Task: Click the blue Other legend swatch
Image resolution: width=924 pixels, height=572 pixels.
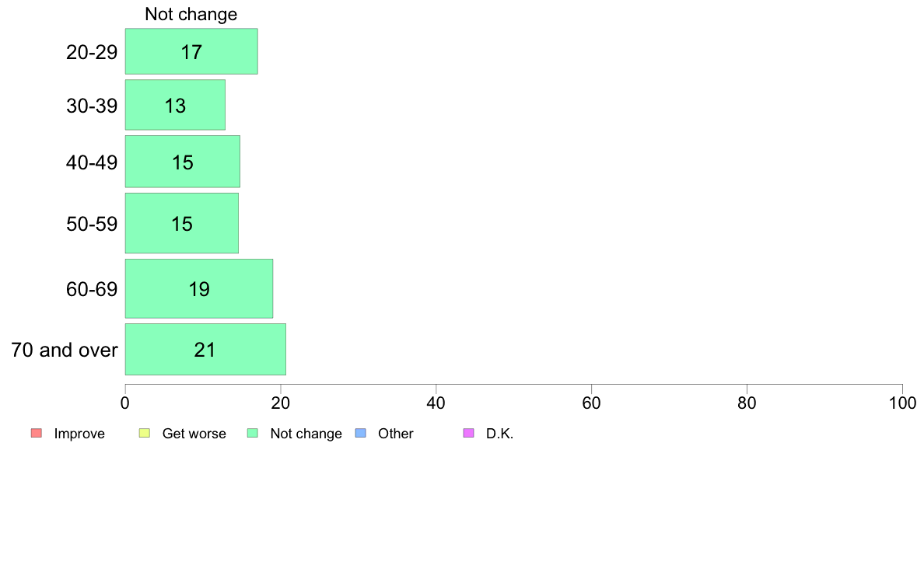Action: point(361,433)
